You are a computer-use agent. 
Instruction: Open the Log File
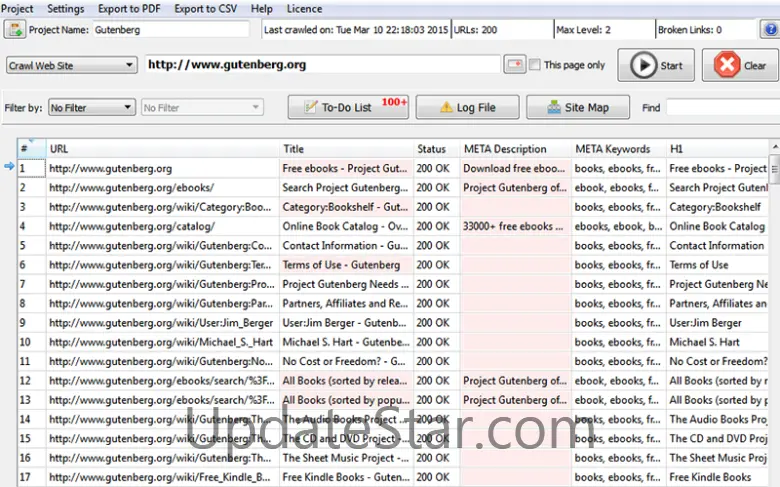click(468, 107)
